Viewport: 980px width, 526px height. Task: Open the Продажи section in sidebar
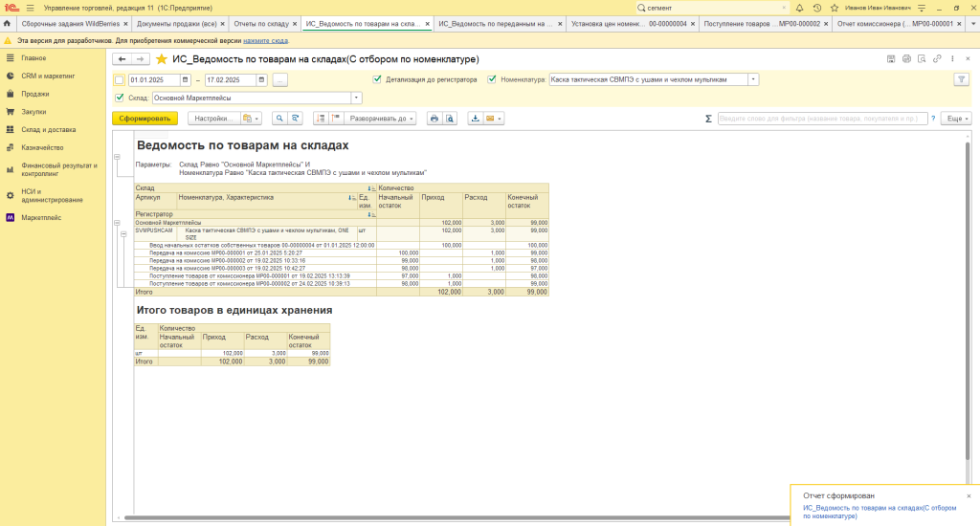click(x=35, y=94)
